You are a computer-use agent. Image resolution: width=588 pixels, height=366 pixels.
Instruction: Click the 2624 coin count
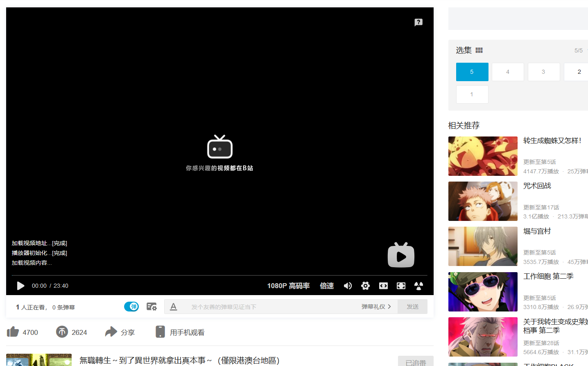79,332
